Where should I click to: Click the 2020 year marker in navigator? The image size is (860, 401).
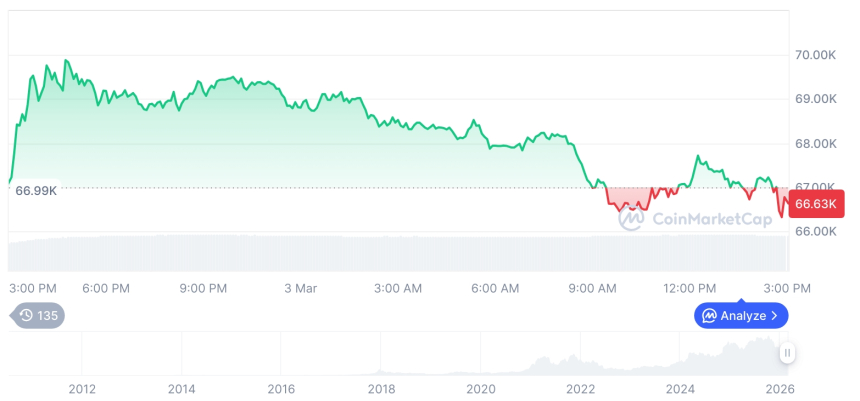481,389
